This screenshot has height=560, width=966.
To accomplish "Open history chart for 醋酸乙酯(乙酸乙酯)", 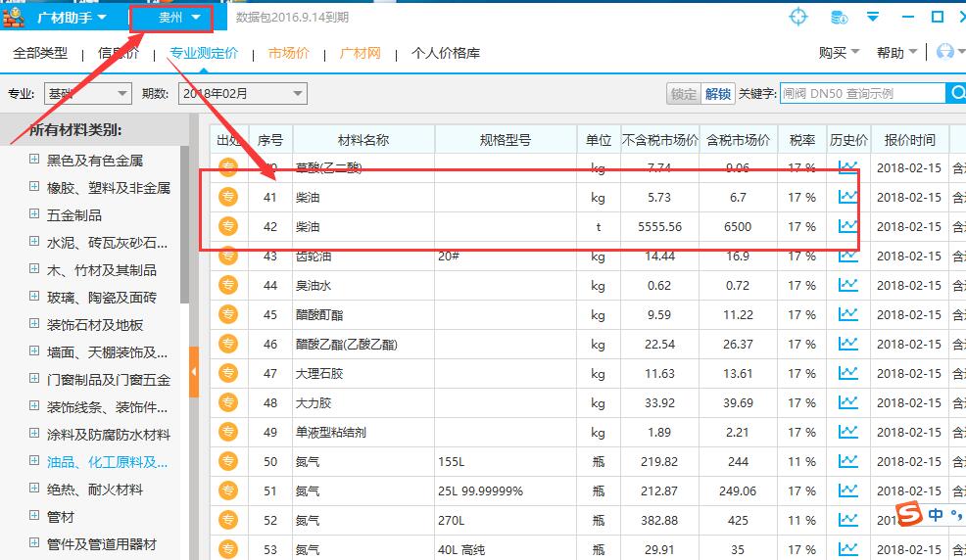I will [847, 344].
